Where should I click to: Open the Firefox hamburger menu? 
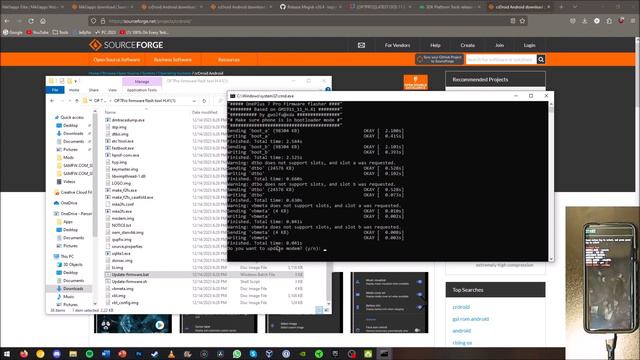(633, 21)
